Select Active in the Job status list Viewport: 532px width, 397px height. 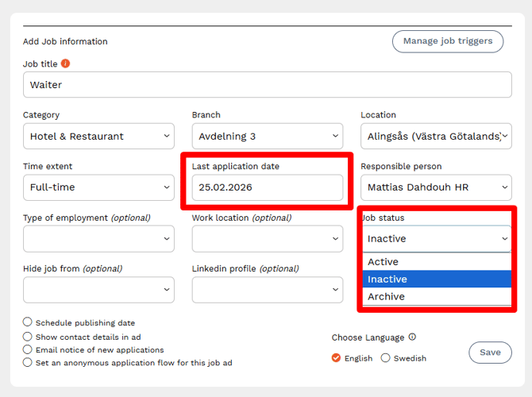click(437, 261)
